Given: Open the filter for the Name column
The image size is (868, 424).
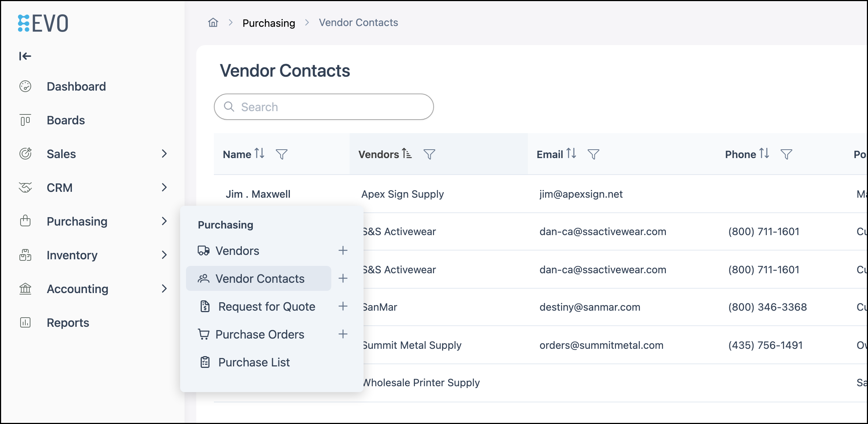Looking at the screenshot, I should (281, 154).
